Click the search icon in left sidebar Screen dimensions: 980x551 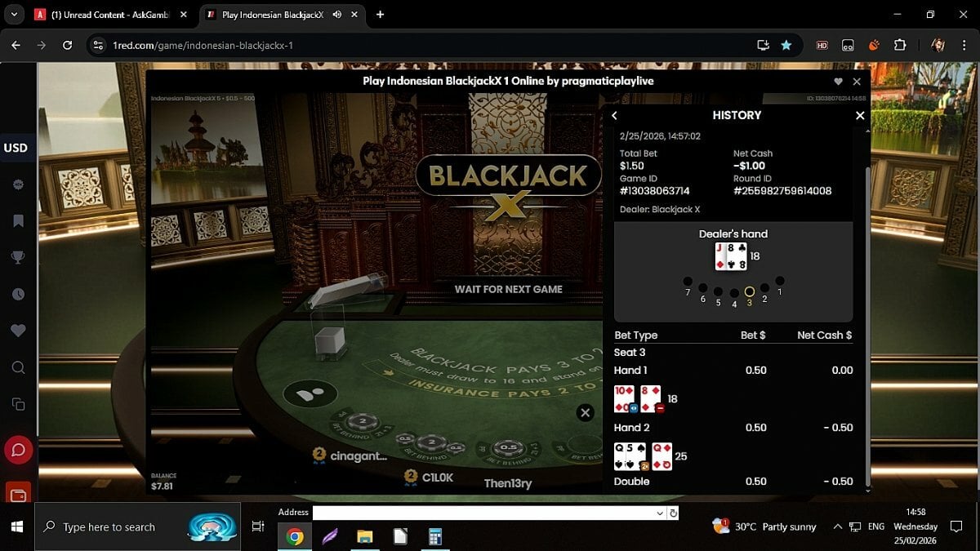click(18, 367)
